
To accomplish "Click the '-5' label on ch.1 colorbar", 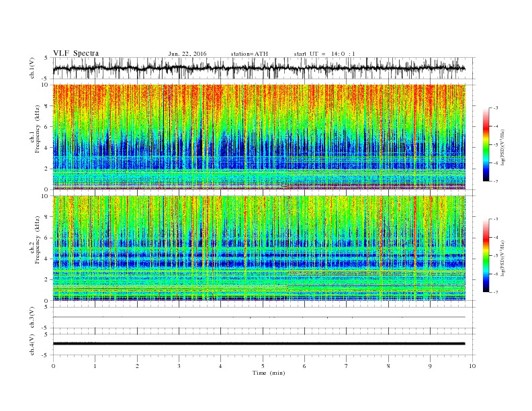I will [496, 145].
